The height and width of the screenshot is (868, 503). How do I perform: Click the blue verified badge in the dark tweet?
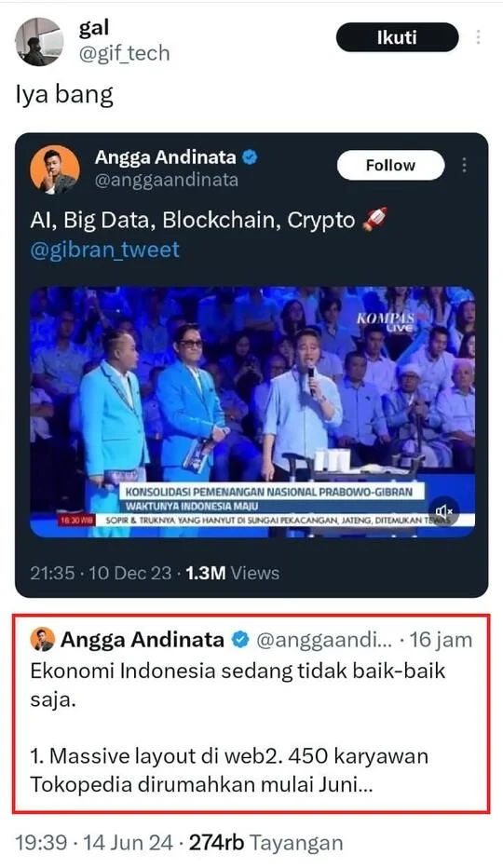pos(250,157)
